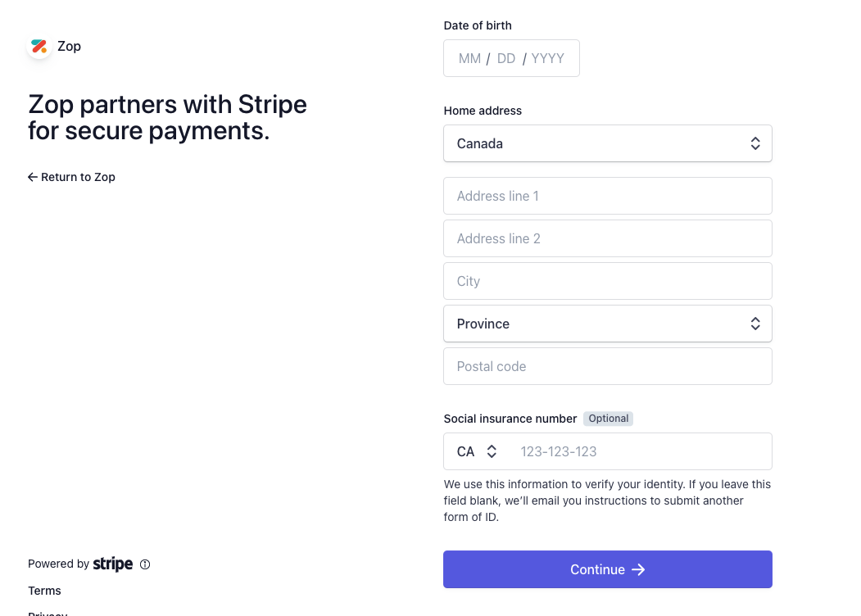Click the CA country code chevron
Viewport: 861px width, 616px height.
click(x=492, y=451)
